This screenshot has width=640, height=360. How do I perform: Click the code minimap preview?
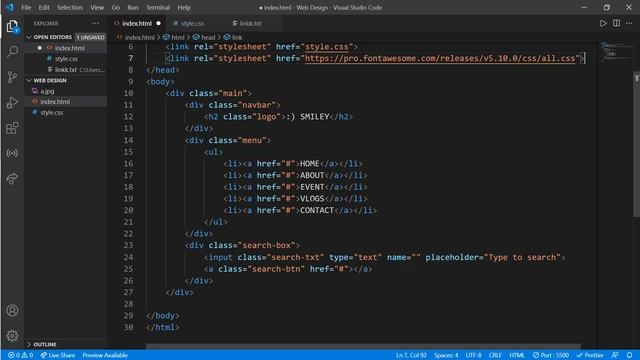[615, 51]
